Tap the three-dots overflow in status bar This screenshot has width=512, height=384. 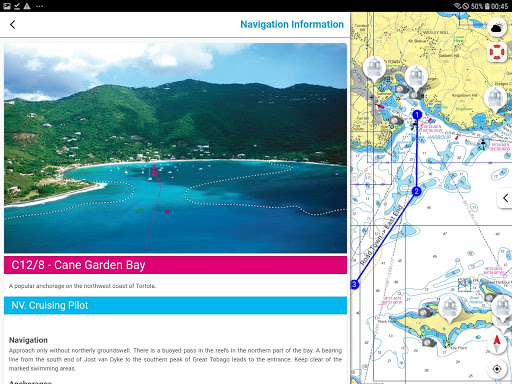(x=39, y=6)
